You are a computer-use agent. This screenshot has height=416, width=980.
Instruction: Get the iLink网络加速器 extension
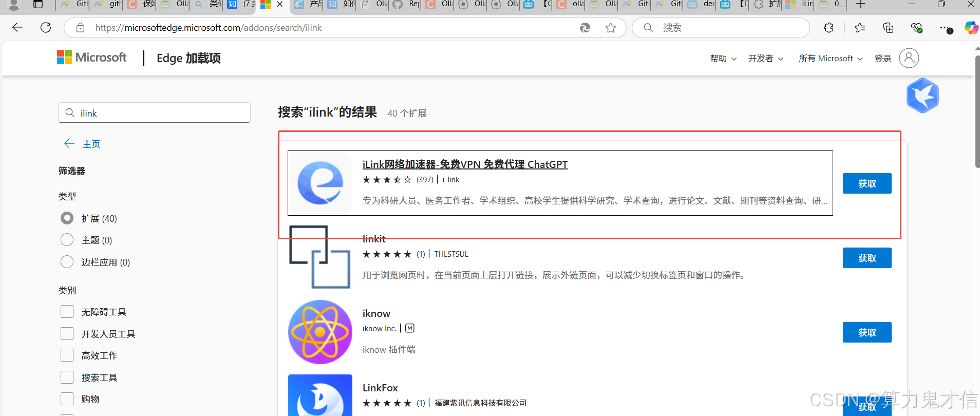[x=867, y=183]
